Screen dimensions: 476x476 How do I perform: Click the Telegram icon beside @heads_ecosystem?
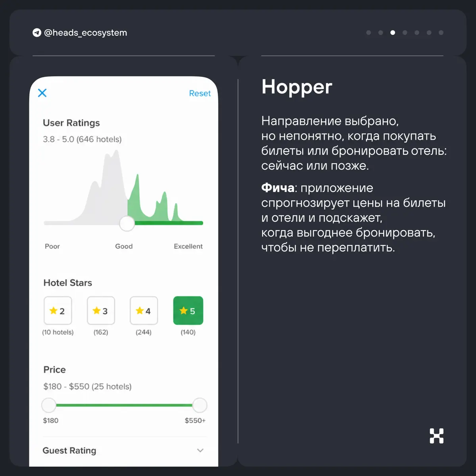[37, 33]
